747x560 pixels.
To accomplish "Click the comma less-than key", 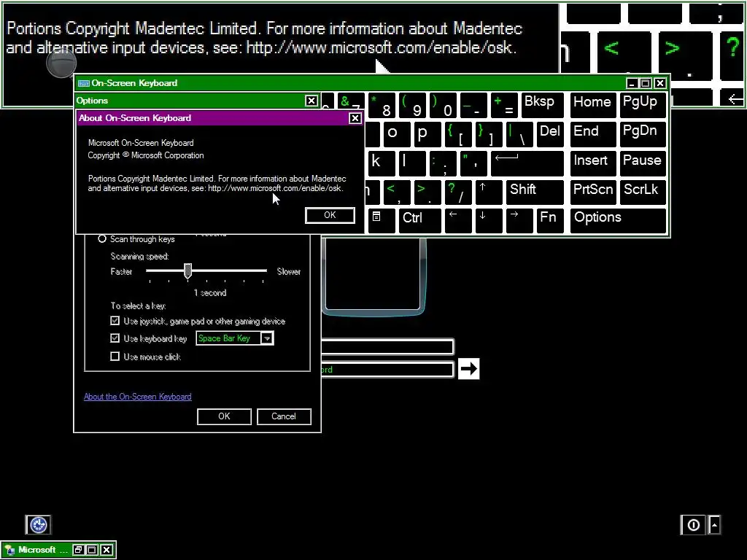I will [x=397, y=192].
